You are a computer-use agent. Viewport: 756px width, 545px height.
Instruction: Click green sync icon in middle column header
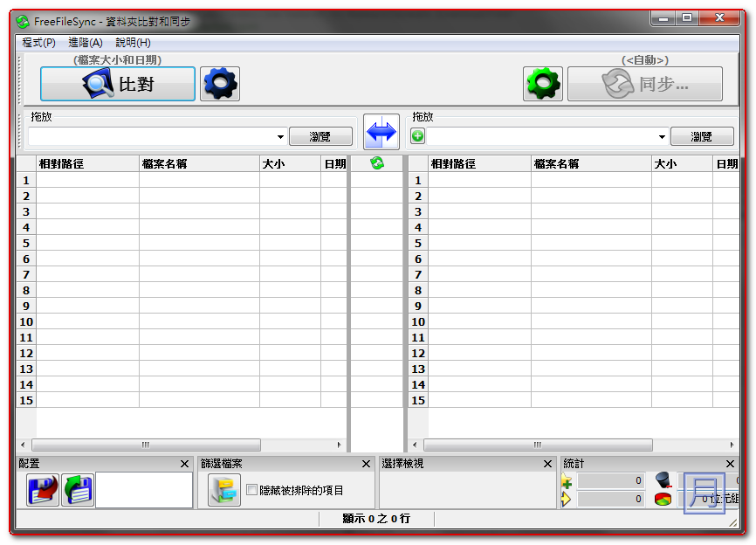tap(377, 163)
